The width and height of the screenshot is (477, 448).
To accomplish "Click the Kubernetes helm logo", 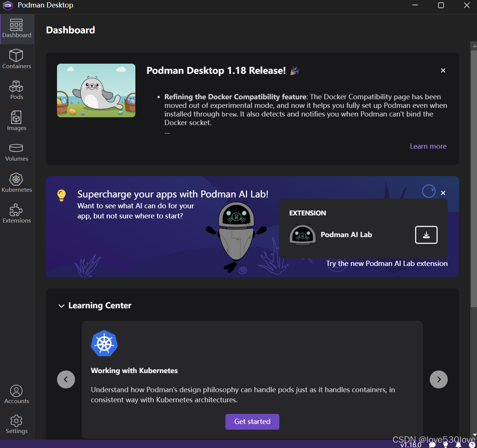I will click(x=104, y=343).
